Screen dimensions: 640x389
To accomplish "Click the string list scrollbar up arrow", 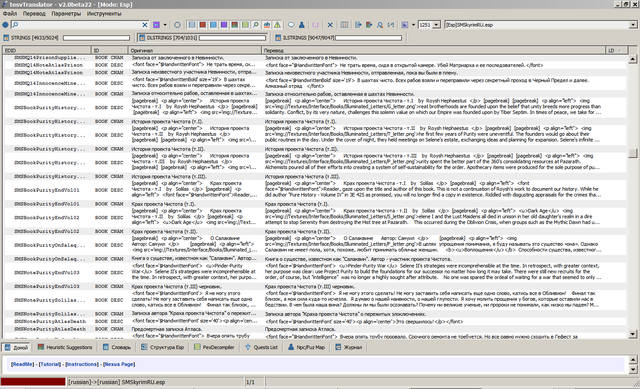I will point(633,59).
